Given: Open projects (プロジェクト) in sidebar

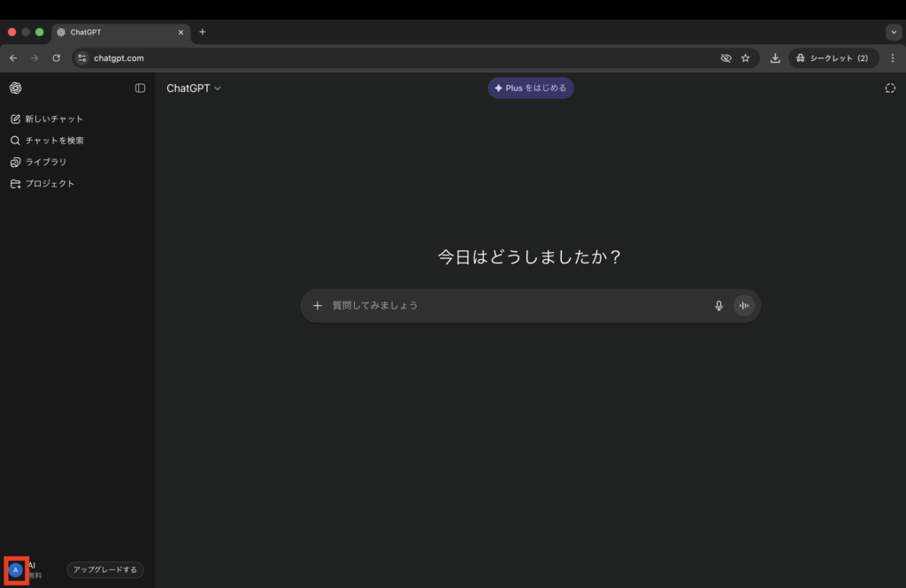Looking at the screenshot, I should pyautogui.click(x=49, y=184).
